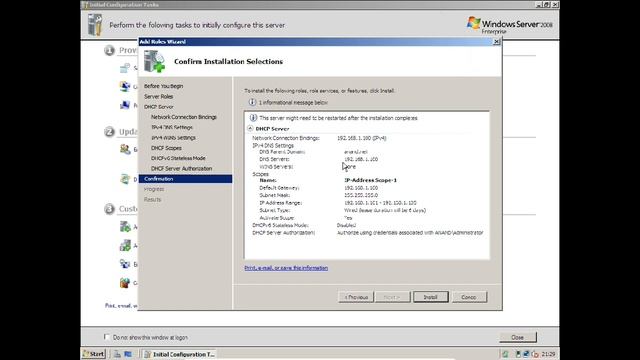The image size is (640, 360).
Task: Click the 192.168.1.100 (IPv4) binding value
Action: pyautogui.click(x=362, y=138)
